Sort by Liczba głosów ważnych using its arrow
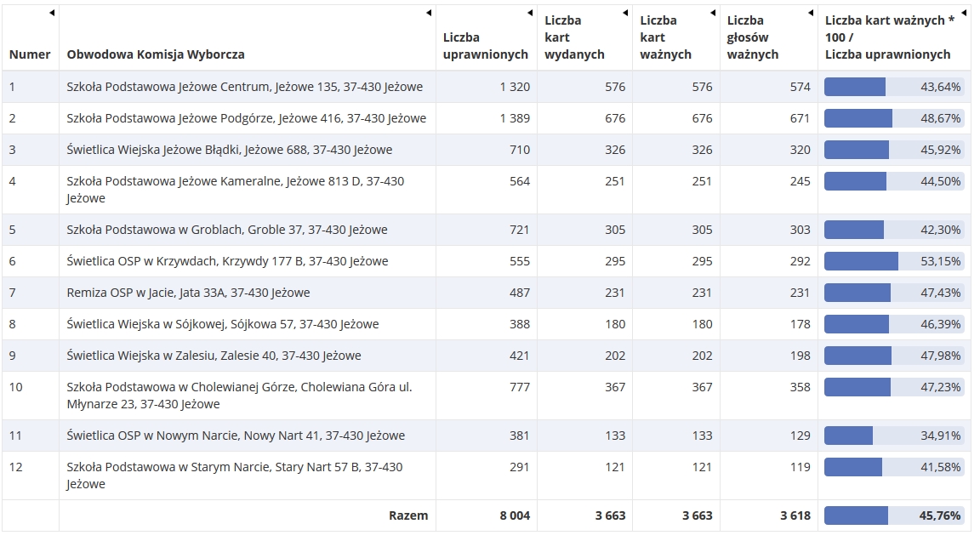980x541 pixels. pyautogui.click(x=811, y=13)
